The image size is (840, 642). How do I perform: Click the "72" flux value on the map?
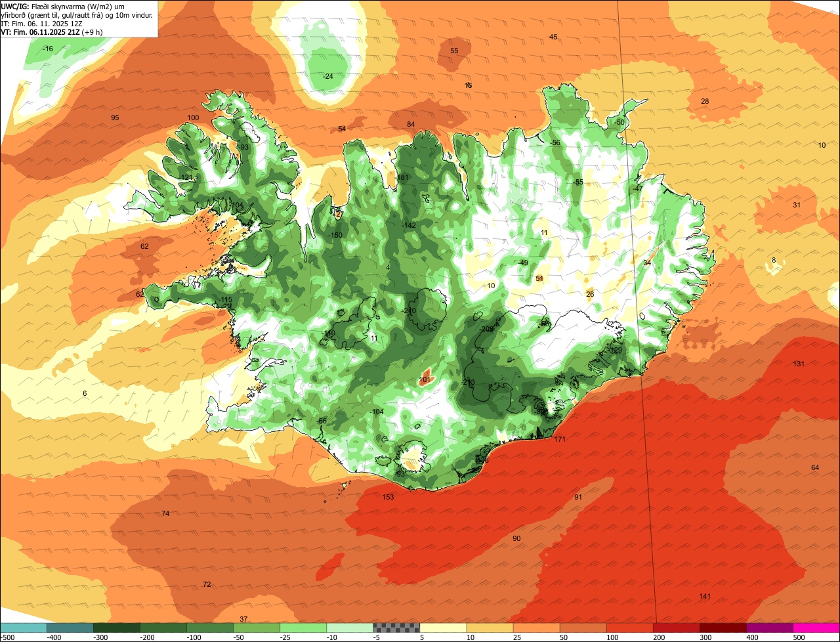click(207, 584)
